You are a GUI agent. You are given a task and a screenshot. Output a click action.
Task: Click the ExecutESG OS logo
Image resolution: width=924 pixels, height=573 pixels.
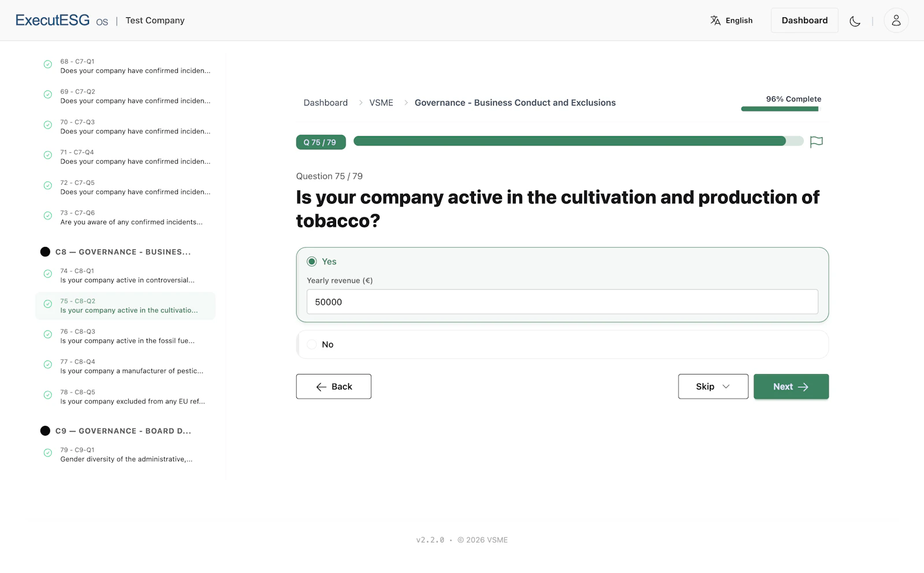pyautogui.click(x=62, y=20)
